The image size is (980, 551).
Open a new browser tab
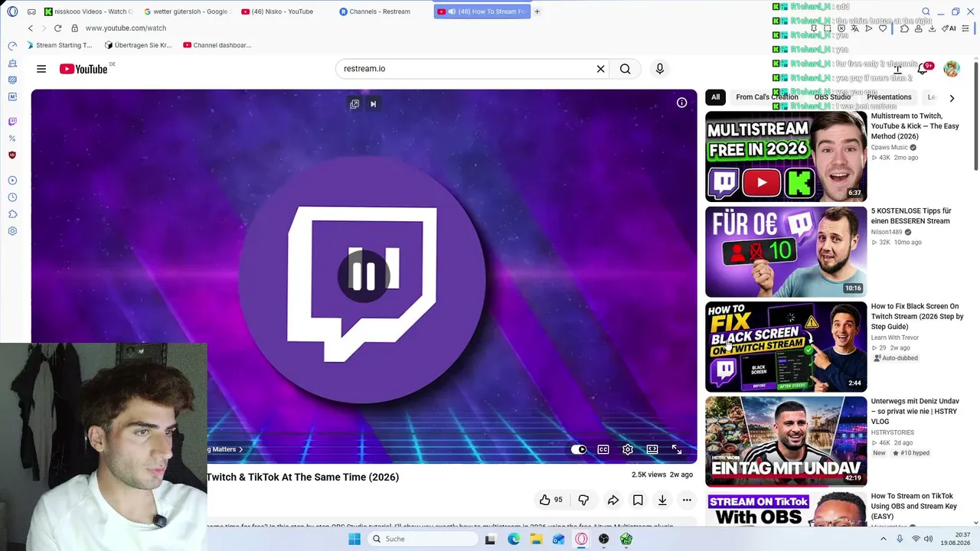pos(537,11)
